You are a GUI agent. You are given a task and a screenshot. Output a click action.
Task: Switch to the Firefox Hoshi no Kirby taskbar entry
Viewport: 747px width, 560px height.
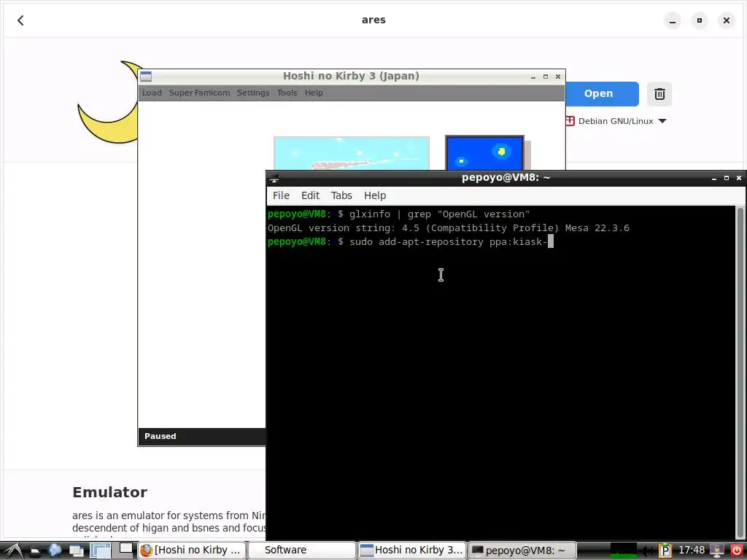(x=192, y=550)
